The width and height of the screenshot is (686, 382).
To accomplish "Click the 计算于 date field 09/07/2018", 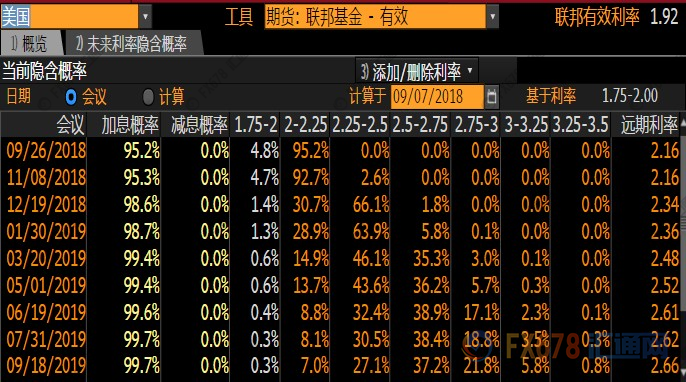I will point(437,96).
